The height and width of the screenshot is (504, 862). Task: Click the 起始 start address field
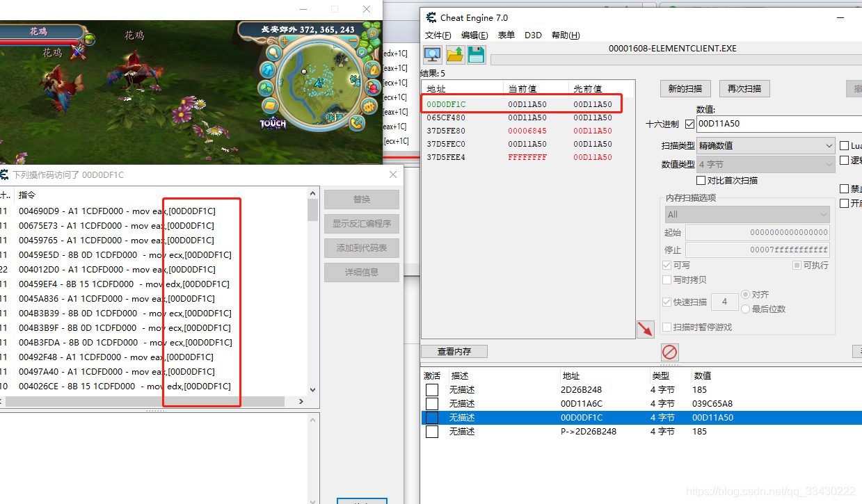click(758, 232)
